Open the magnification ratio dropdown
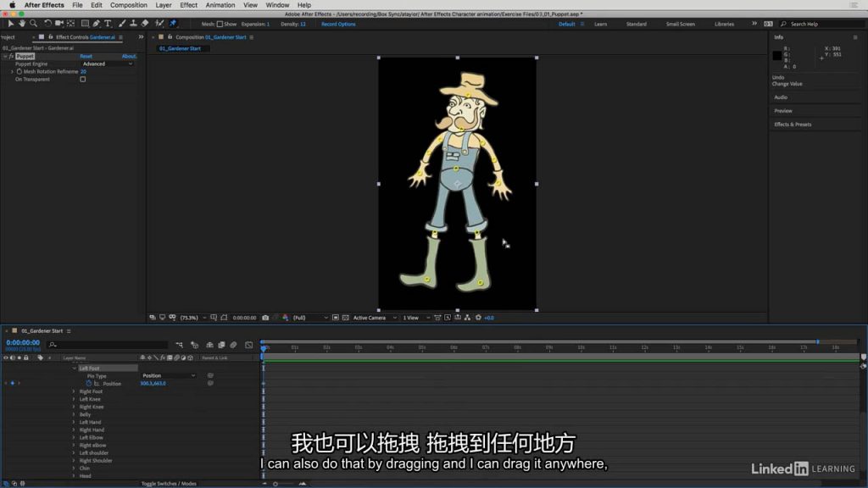The height and width of the screenshot is (488, 868). pyautogui.click(x=193, y=318)
